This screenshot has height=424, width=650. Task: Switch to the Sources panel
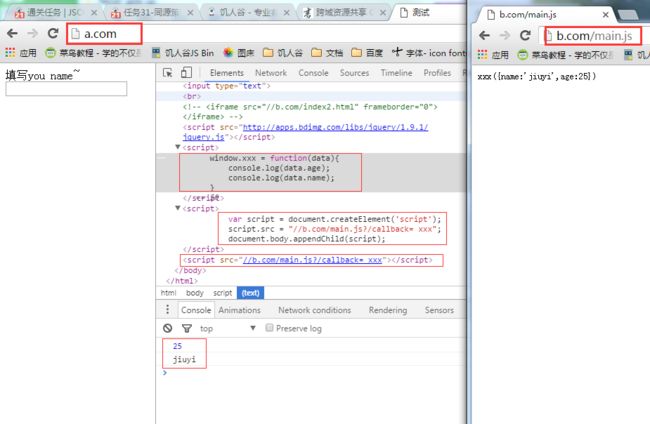tap(354, 73)
